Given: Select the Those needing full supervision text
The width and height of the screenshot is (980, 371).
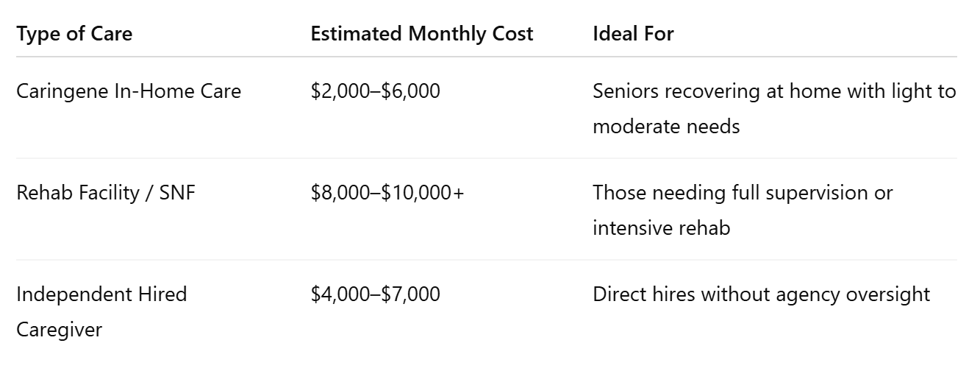Looking at the screenshot, I should pyautogui.click(x=743, y=194).
